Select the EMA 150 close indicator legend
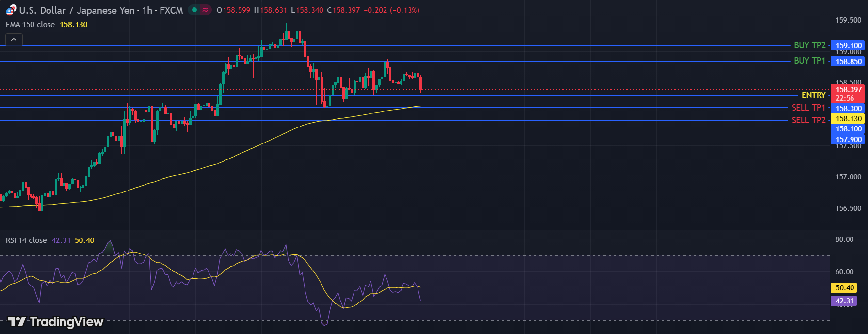This screenshot has width=868, height=334. [x=30, y=25]
